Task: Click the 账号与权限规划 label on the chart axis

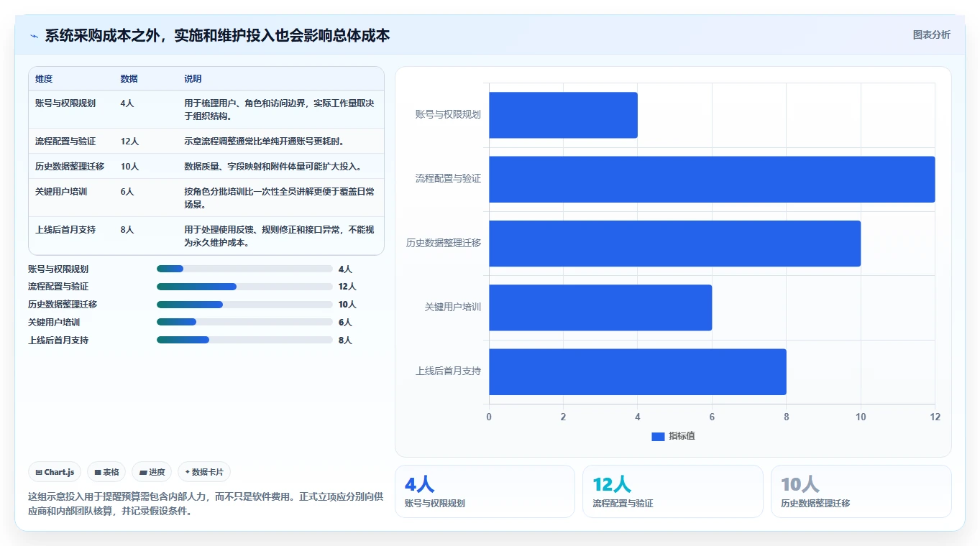Action: pos(448,114)
